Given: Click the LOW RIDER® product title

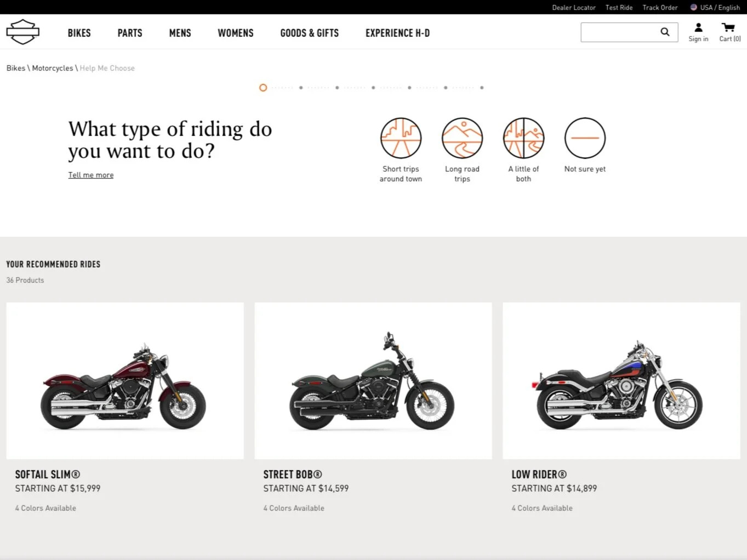Looking at the screenshot, I should [539, 475].
